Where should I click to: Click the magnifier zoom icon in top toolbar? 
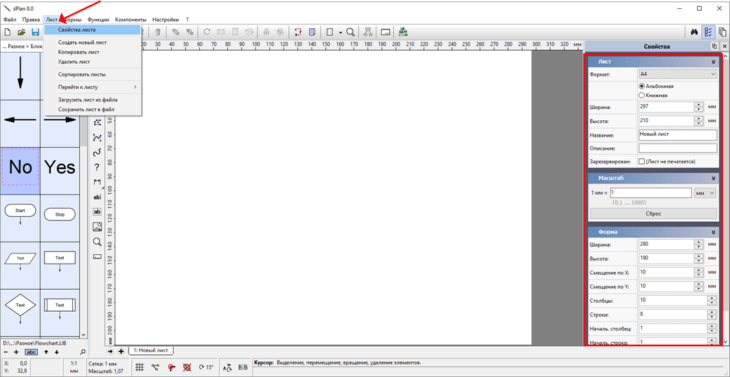tap(351, 32)
